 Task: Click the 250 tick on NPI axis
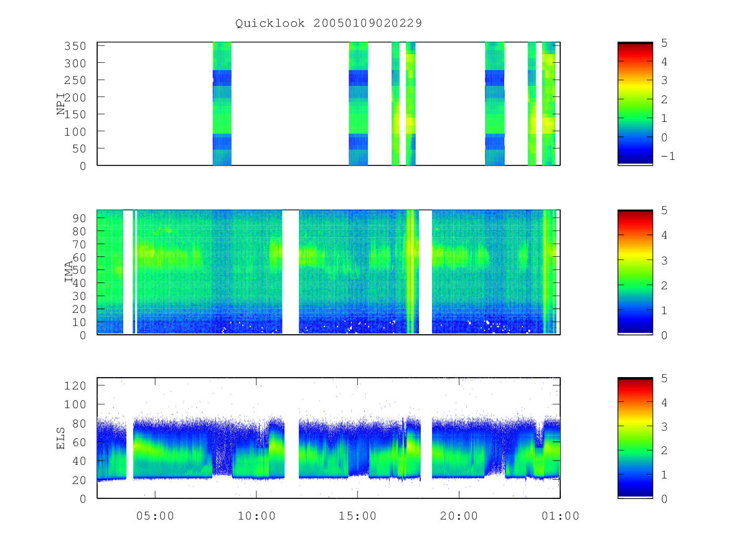coord(77,80)
